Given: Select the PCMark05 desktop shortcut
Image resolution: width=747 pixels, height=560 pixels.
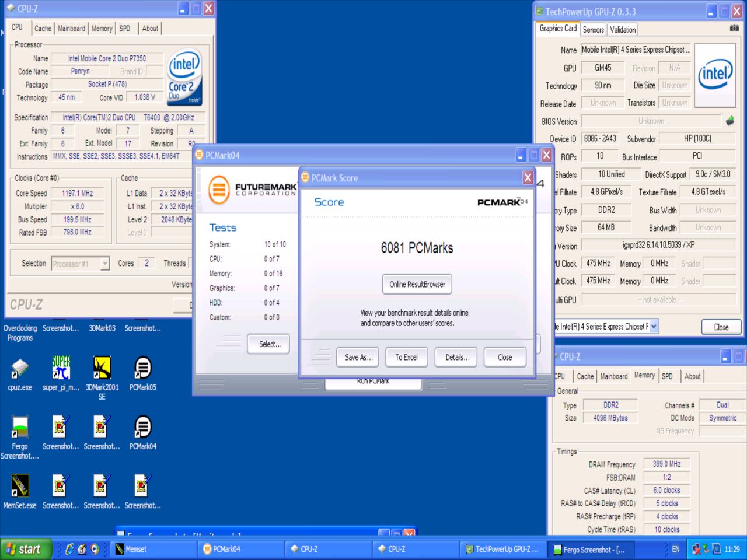Looking at the screenshot, I should (x=143, y=374).
